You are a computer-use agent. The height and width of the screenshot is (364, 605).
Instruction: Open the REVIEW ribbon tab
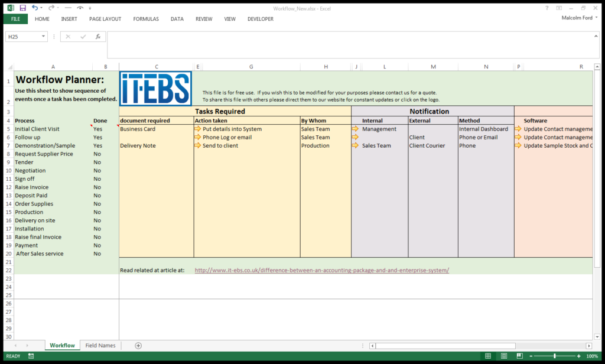pyautogui.click(x=204, y=19)
